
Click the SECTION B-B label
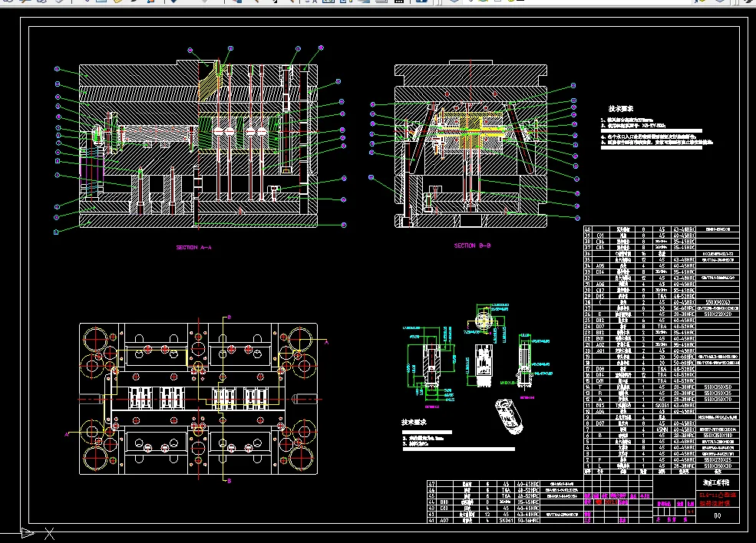472,245
